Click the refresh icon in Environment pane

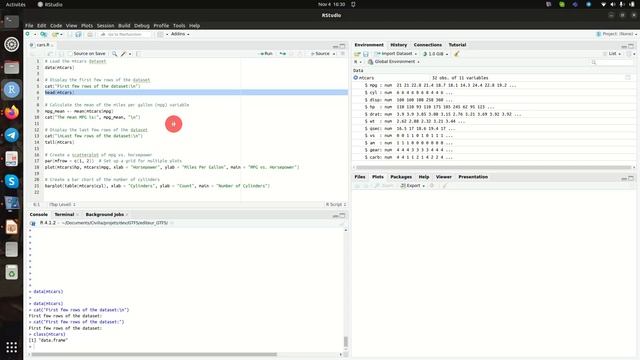(629, 54)
